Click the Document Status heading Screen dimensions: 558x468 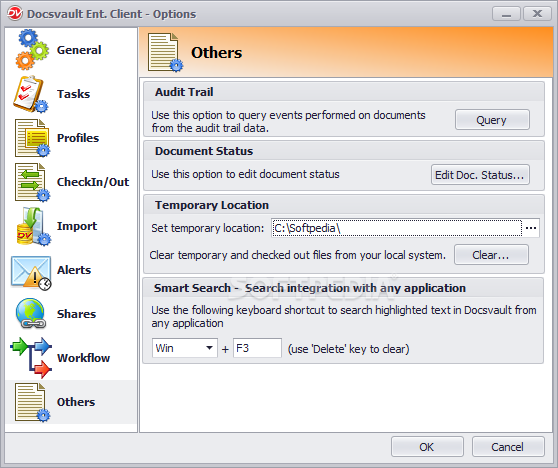click(204, 151)
